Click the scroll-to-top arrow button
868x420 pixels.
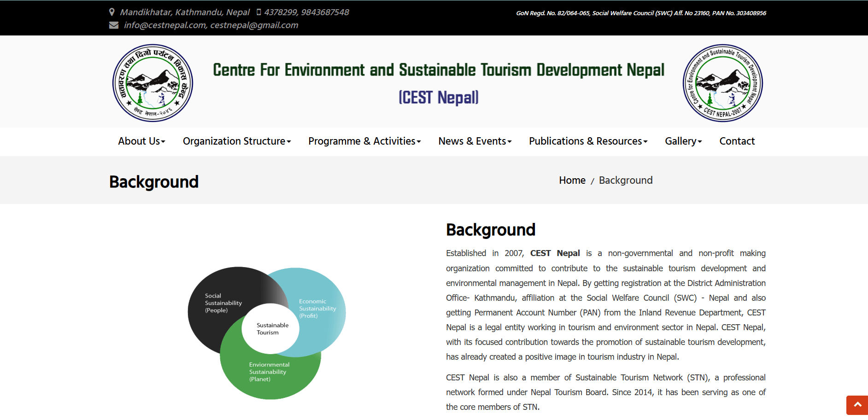[857, 405]
